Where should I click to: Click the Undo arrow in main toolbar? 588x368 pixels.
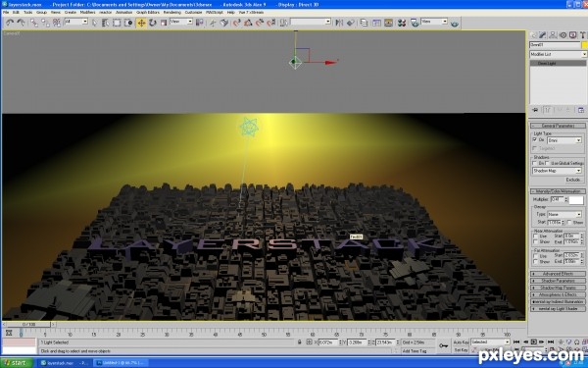point(10,23)
